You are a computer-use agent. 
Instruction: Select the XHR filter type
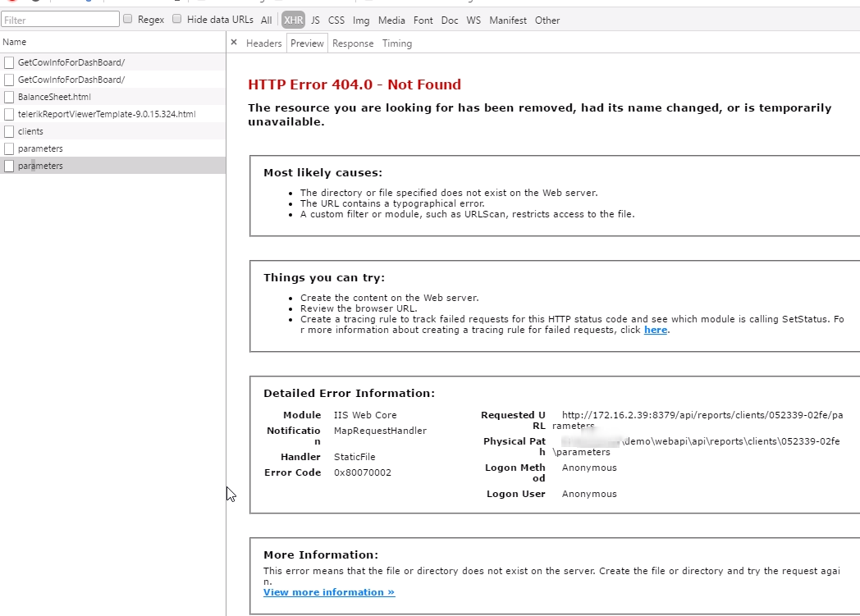pyautogui.click(x=293, y=20)
